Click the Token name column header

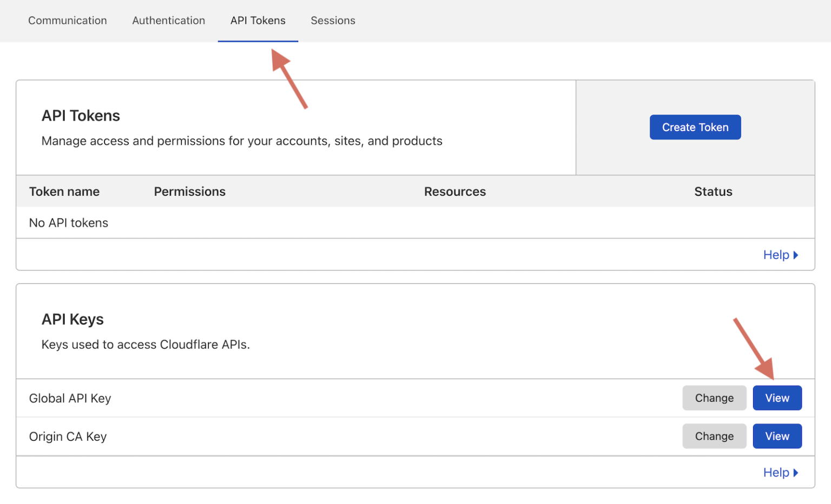64,191
